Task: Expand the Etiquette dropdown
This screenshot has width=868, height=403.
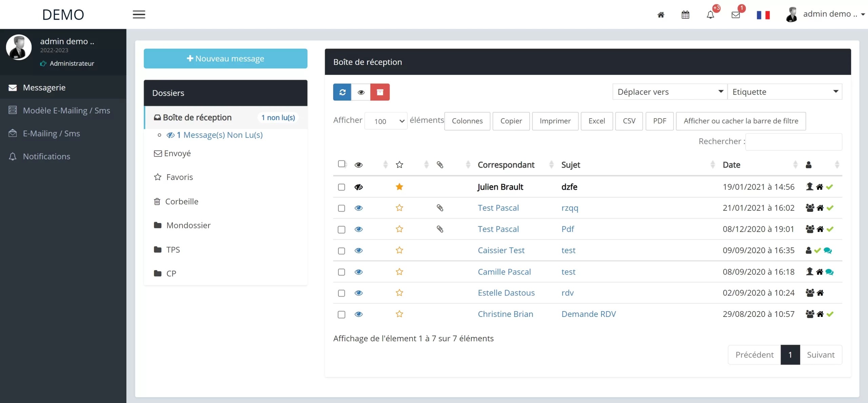Action: tap(785, 92)
